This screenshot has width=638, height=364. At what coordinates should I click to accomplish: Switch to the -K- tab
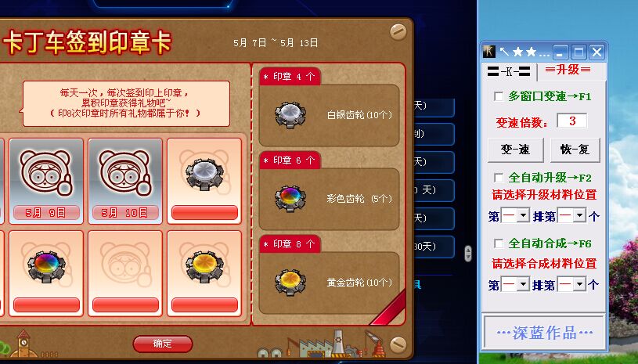pos(509,72)
